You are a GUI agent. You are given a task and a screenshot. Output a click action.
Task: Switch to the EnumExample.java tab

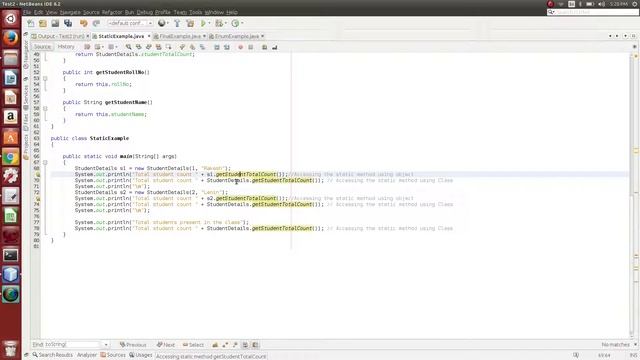click(237, 36)
